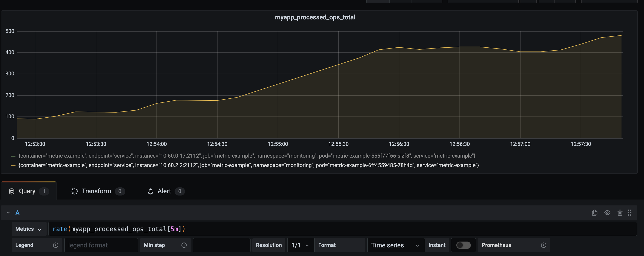Click the Alert panel icon
The height and width of the screenshot is (256, 644).
[151, 191]
